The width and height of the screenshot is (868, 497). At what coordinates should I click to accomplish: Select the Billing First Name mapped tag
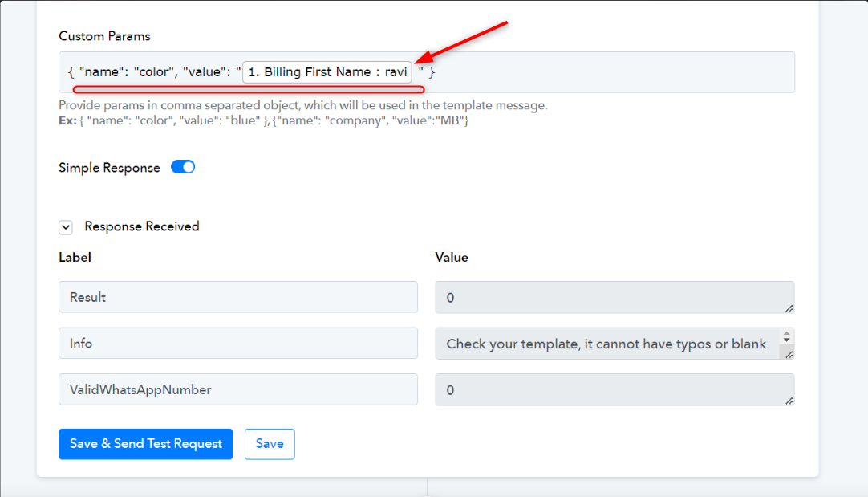coord(327,72)
